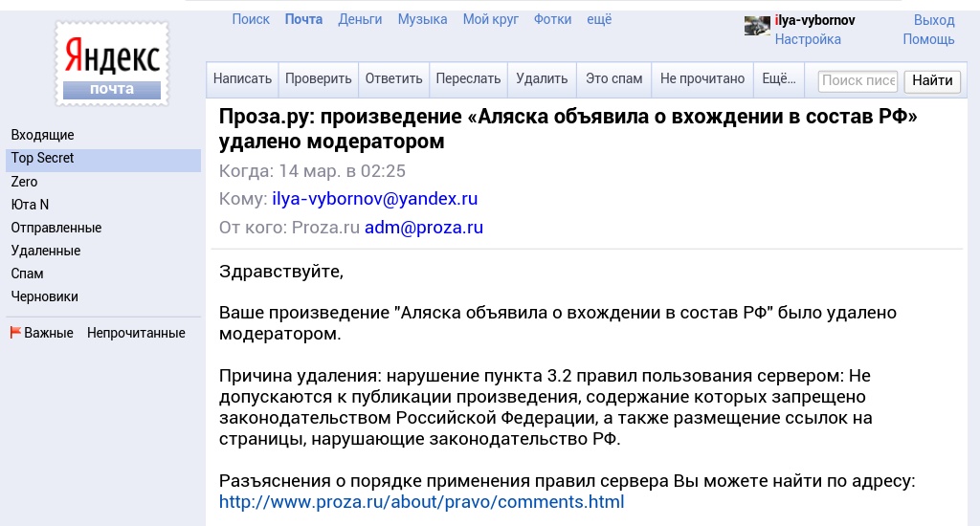Click the Яндекс Почта logo stamp
This screenshot has height=526, width=980.
[112, 64]
